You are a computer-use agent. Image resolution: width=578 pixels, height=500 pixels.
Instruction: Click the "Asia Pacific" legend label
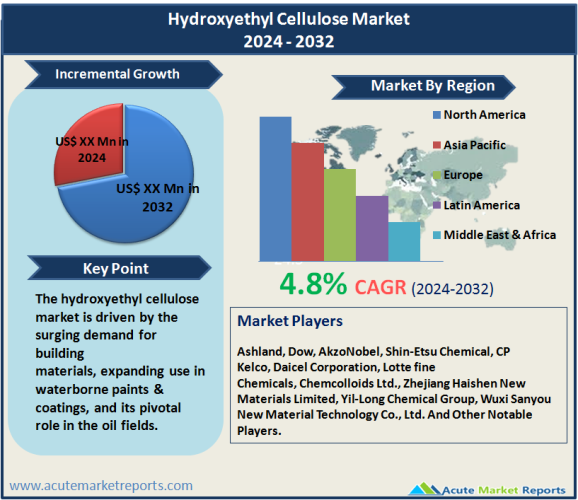tap(474, 145)
